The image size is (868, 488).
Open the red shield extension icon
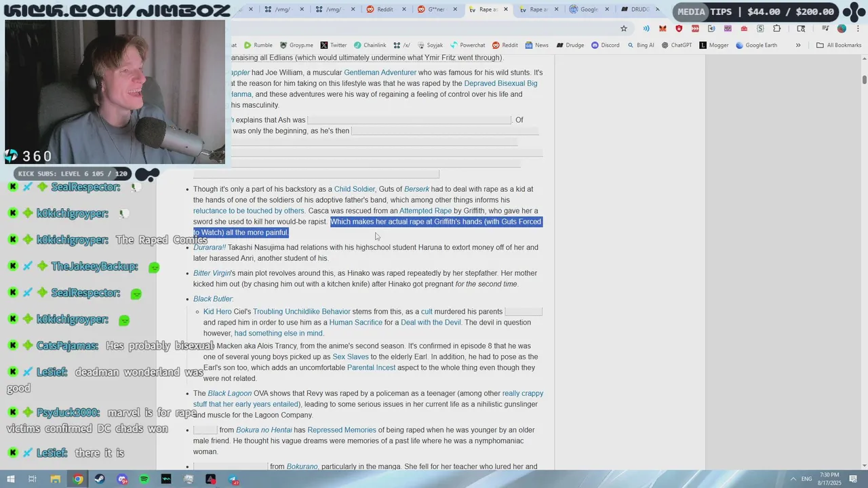coord(679,28)
